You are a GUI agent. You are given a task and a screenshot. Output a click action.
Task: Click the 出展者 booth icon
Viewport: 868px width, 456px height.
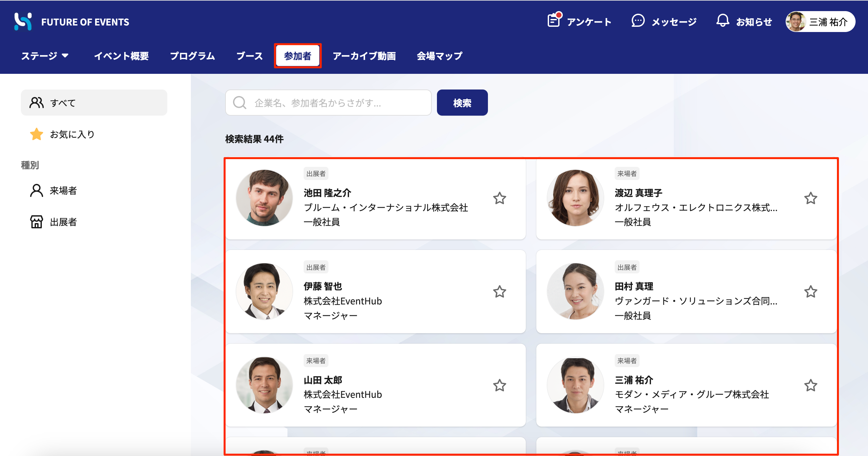(36, 222)
